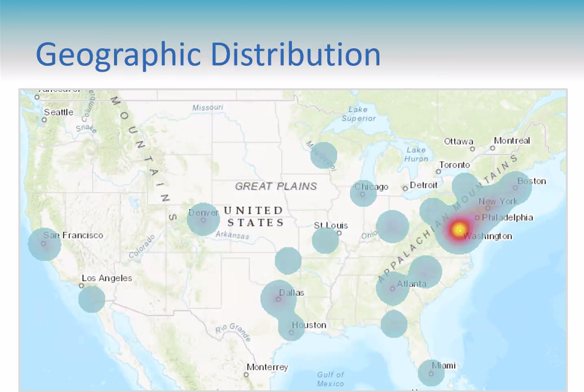The width and height of the screenshot is (584, 392).
Task: Click the Montreal city label
Action: pyautogui.click(x=512, y=141)
